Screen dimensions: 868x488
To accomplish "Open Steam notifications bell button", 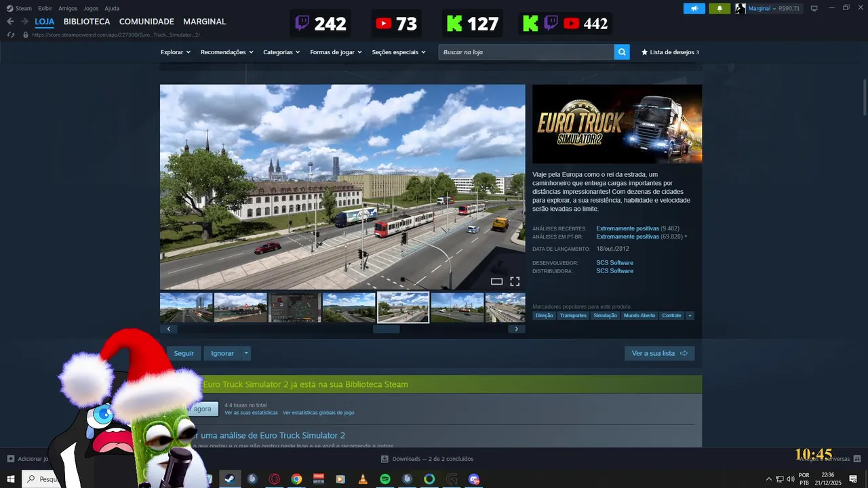I will pos(719,8).
